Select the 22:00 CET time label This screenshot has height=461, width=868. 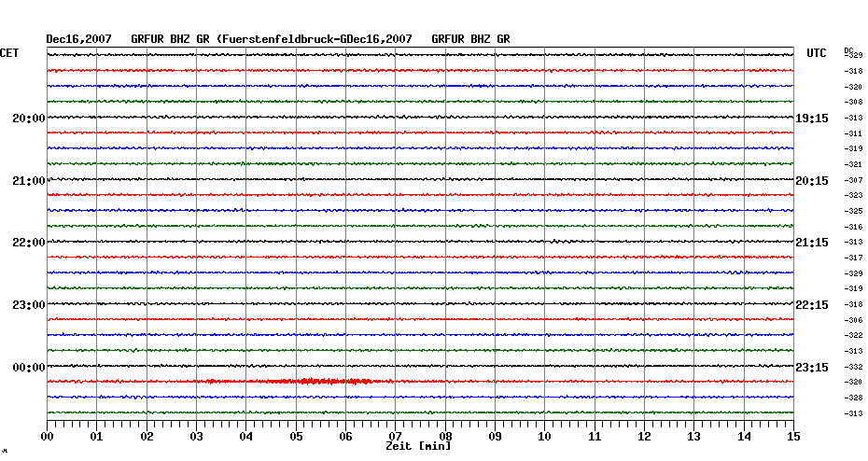pos(29,243)
